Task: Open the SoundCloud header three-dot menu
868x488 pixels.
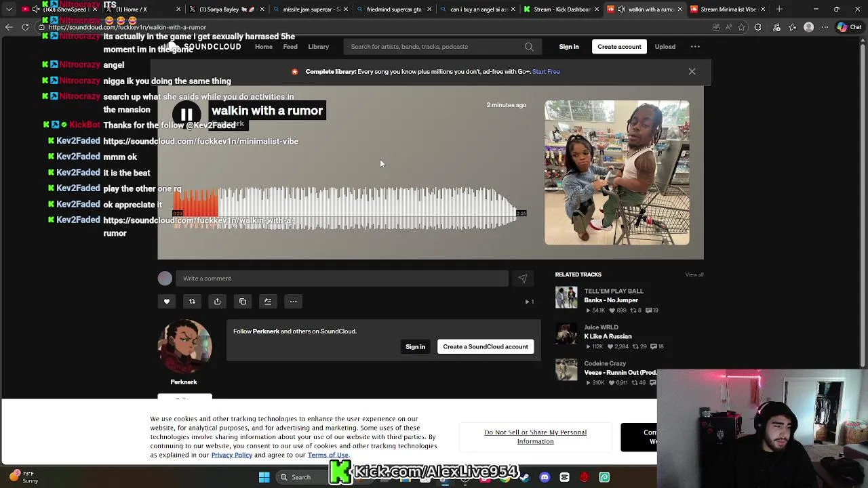Action: 695,47
